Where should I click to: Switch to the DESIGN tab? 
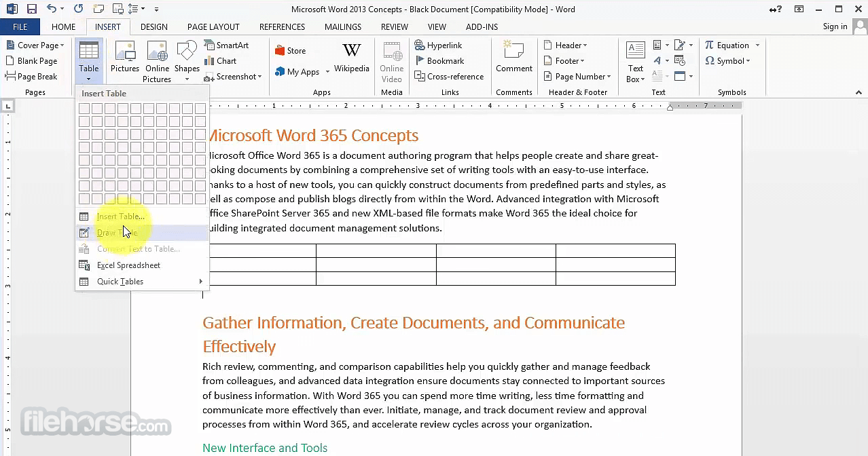point(153,27)
